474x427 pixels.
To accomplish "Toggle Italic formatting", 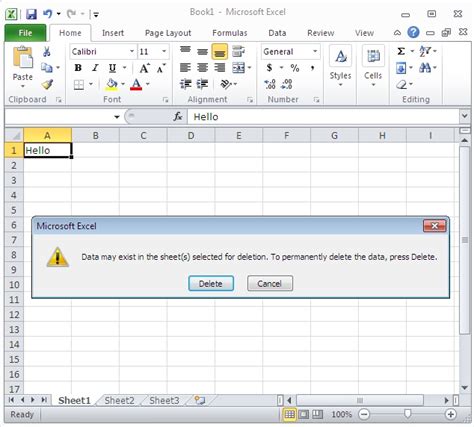I will [95, 68].
